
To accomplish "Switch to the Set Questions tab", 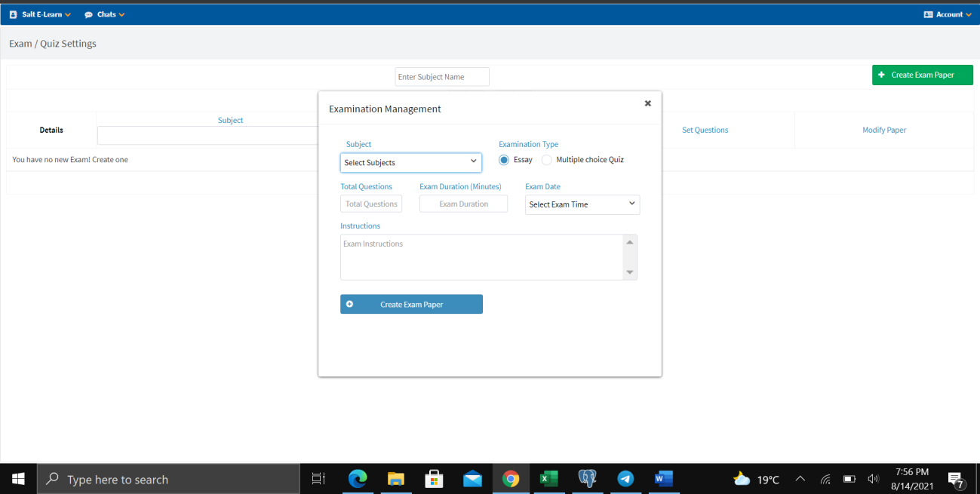I will 705,129.
